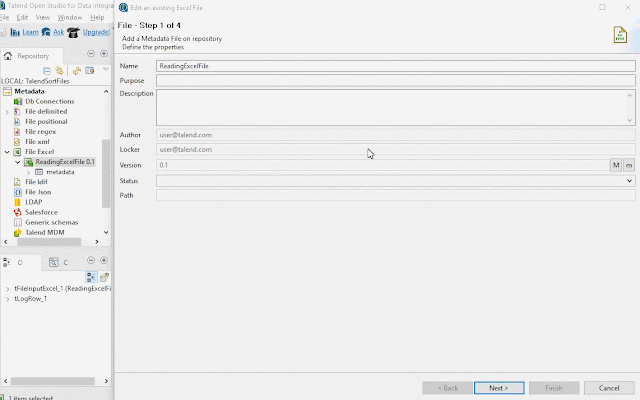Click the ReadingExcelFile item icon
Screen dimensions: 640x400
(29, 162)
